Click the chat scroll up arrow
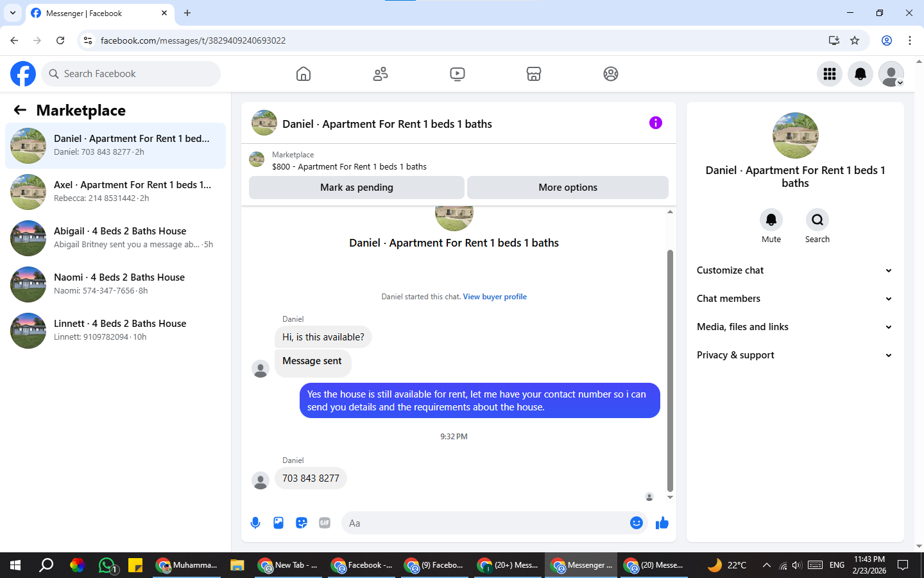The image size is (924, 578). pos(670,211)
